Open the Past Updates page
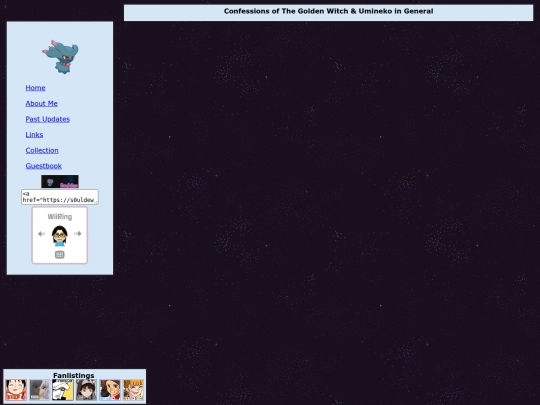Image resolution: width=540 pixels, height=405 pixels. 48,119
